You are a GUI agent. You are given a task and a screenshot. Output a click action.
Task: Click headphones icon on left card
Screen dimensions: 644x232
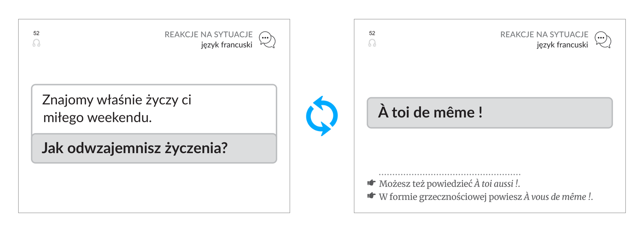coord(36,43)
